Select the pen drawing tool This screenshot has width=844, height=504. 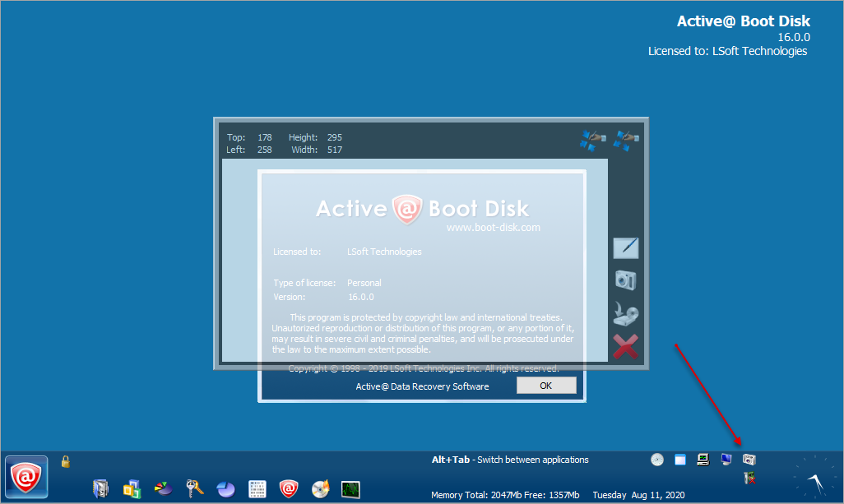pos(626,248)
